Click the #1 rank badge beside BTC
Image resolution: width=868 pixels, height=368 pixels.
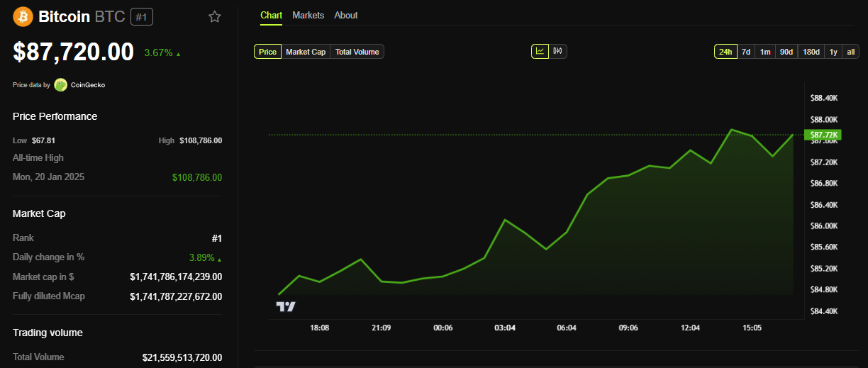(x=142, y=16)
